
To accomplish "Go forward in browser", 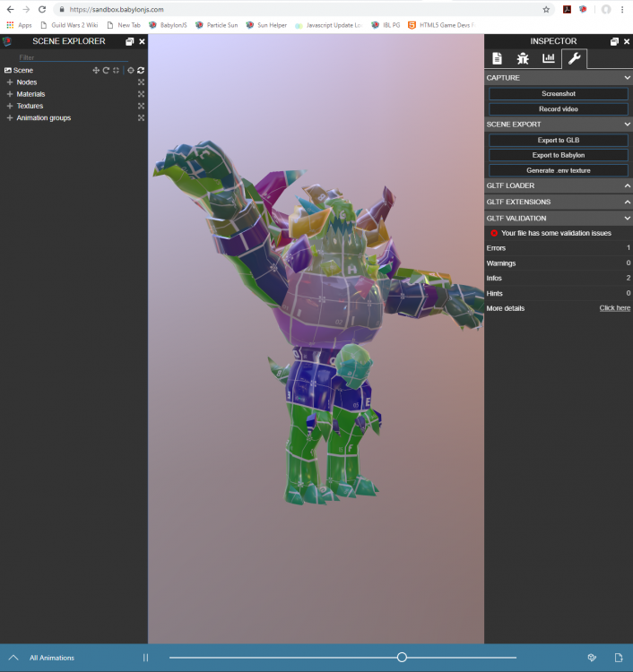I will (x=26, y=10).
